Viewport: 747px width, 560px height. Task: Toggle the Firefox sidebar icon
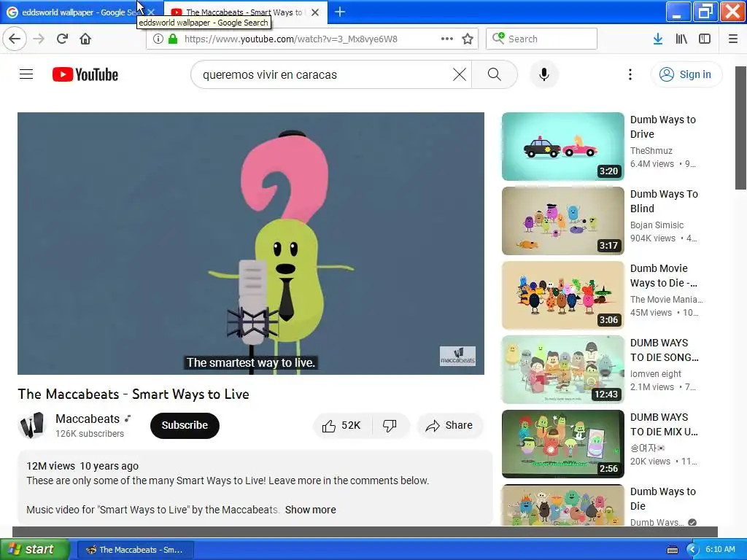tap(705, 39)
